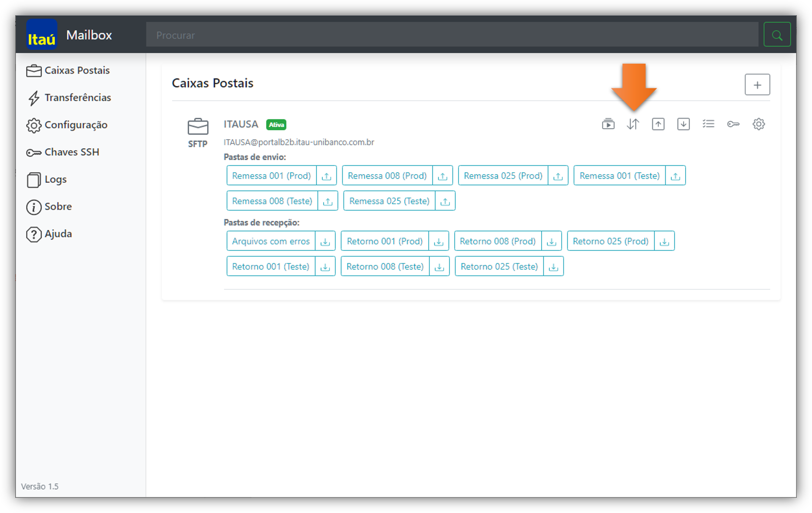This screenshot has height=513, width=812.
Task: Open ITAUSA mailbox settings gear icon
Action: point(758,124)
